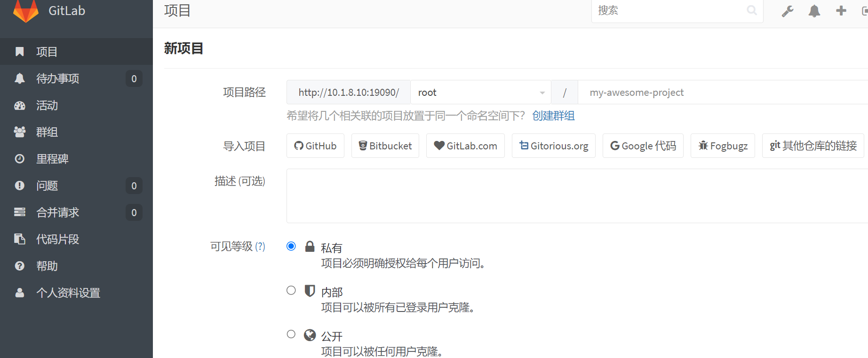Click the plus icon for new project

pos(841,10)
